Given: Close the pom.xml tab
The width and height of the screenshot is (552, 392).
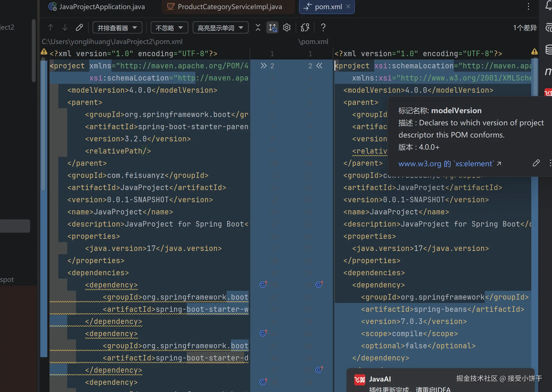Looking at the screenshot, I should (348, 6).
